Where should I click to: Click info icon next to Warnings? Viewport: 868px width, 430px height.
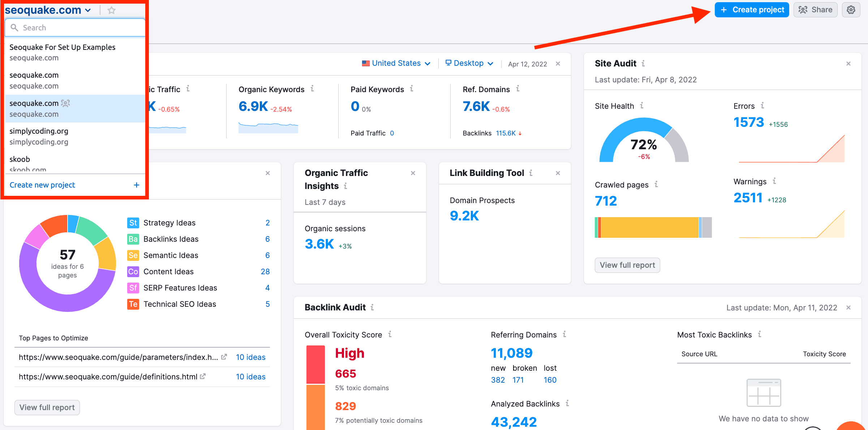tap(774, 181)
